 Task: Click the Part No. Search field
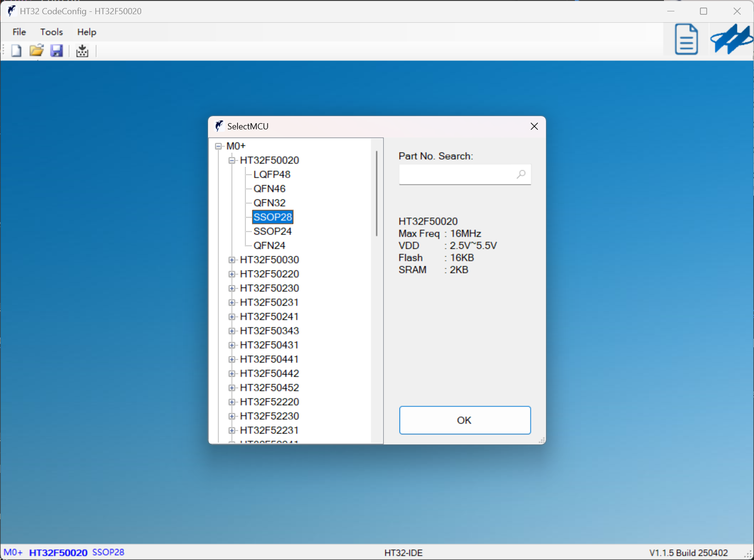457,174
